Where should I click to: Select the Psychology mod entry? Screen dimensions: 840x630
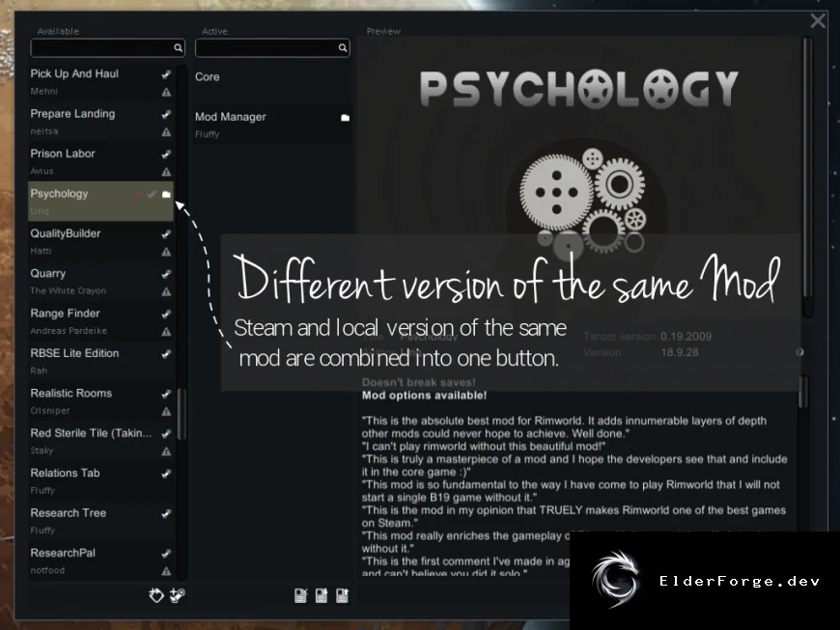click(100, 202)
